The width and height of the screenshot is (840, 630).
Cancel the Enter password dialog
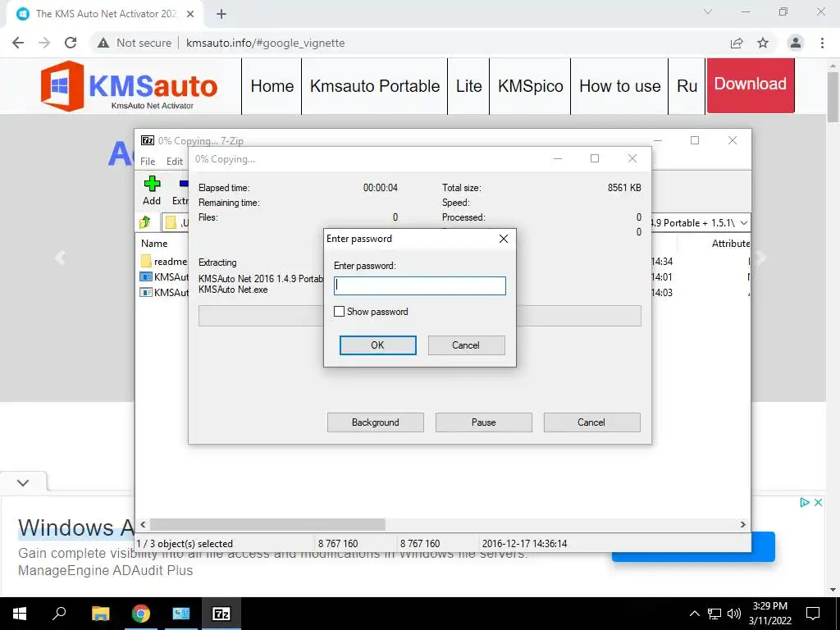[466, 345]
